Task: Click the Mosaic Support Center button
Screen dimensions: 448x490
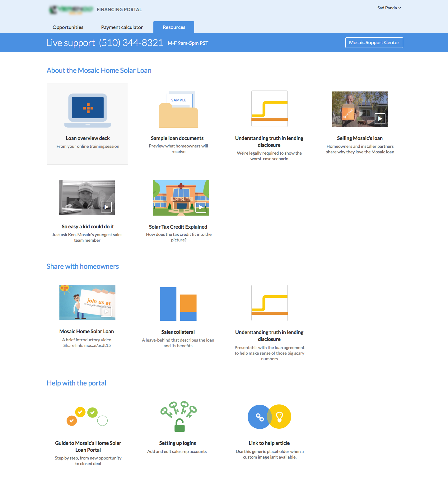Action: point(374,43)
